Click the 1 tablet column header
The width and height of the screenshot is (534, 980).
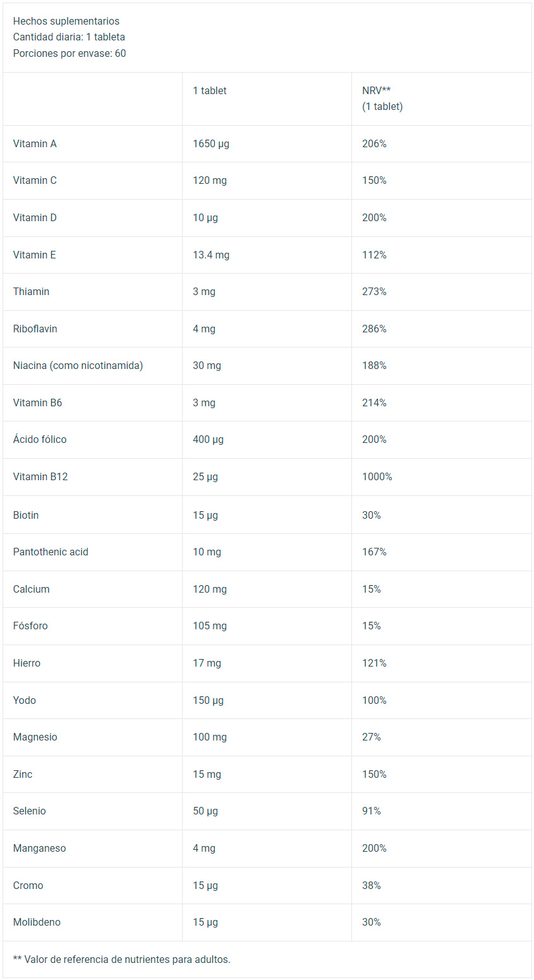pyautogui.click(x=210, y=90)
